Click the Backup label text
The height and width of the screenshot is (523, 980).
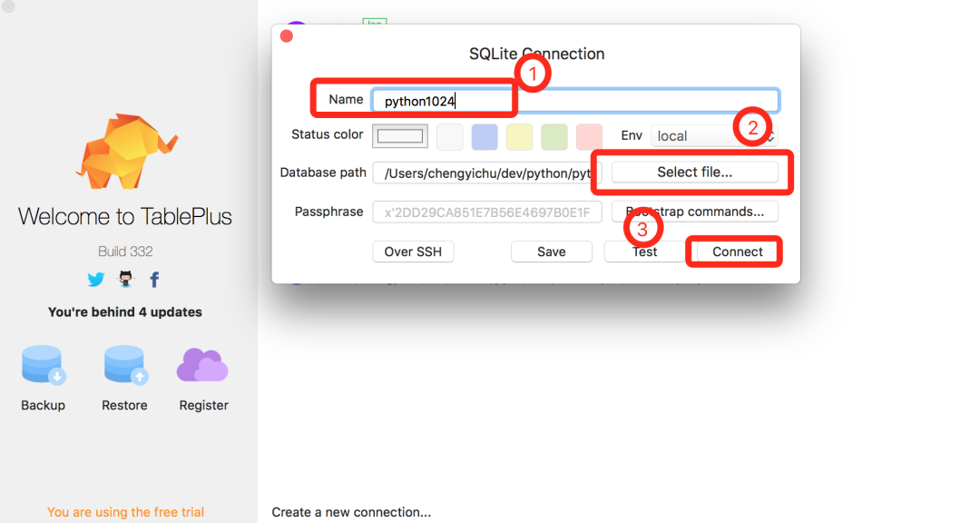[x=44, y=405]
